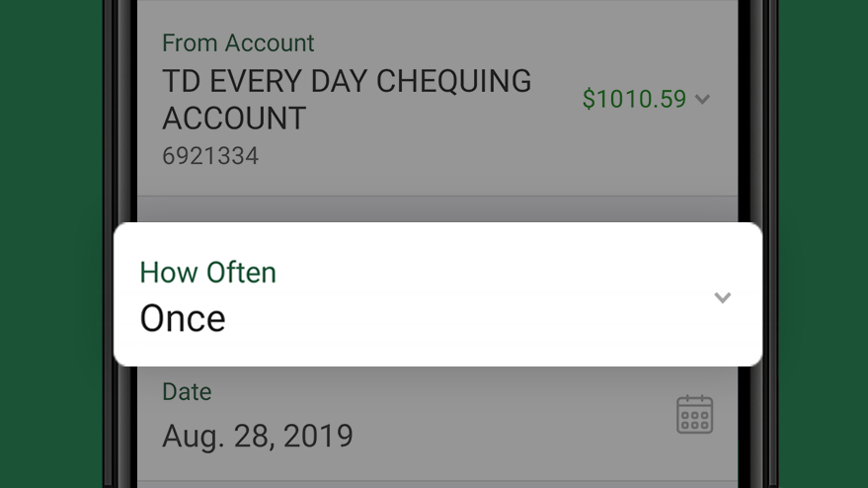
Task: Click the white How Often card
Action: tap(437, 294)
